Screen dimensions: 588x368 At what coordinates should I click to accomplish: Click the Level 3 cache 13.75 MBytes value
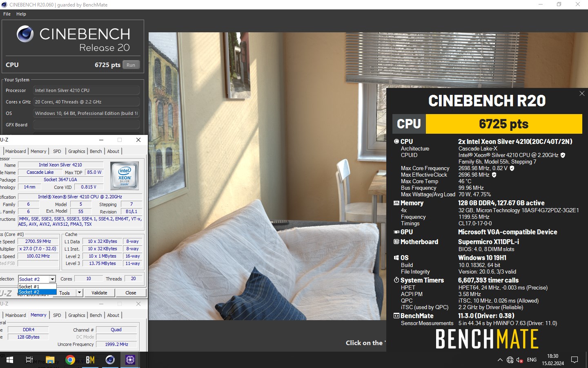click(x=102, y=263)
